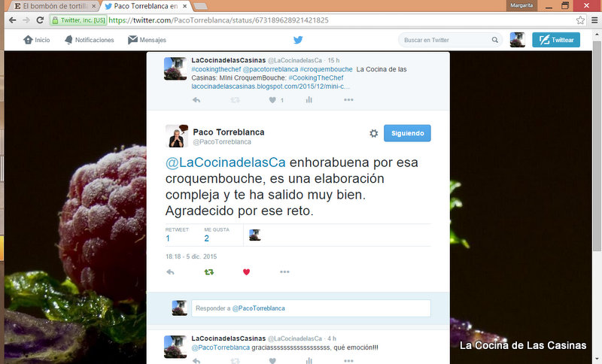Click LaCocinadelasCasinas name on 15 h tweet
This screenshot has height=364, width=602.
(x=229, y=60)
